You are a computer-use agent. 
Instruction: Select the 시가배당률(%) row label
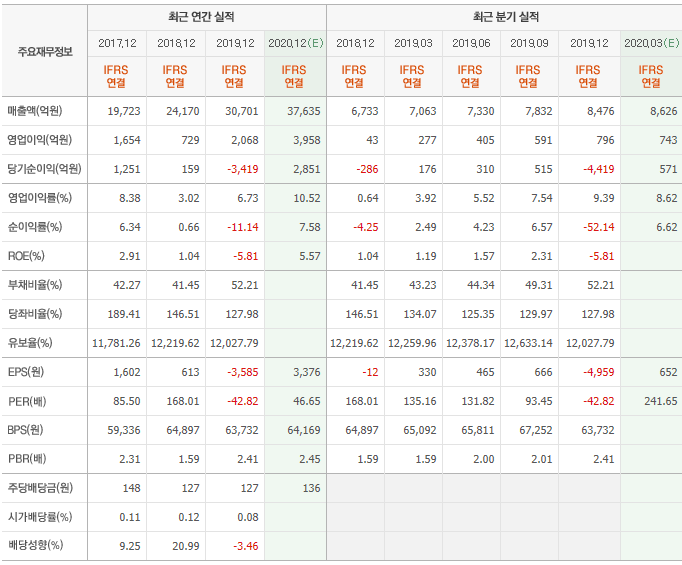(40, 517)
